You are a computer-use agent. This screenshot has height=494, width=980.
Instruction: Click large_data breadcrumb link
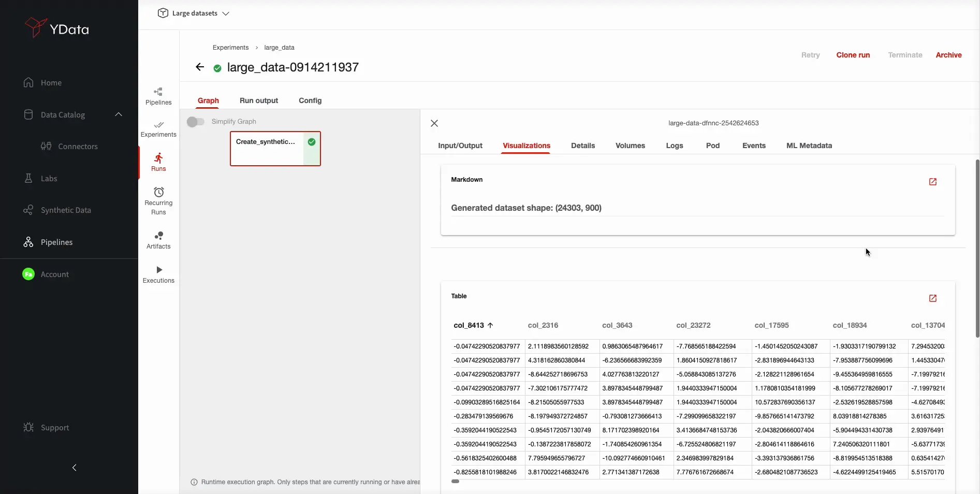[x=279, y=48]
